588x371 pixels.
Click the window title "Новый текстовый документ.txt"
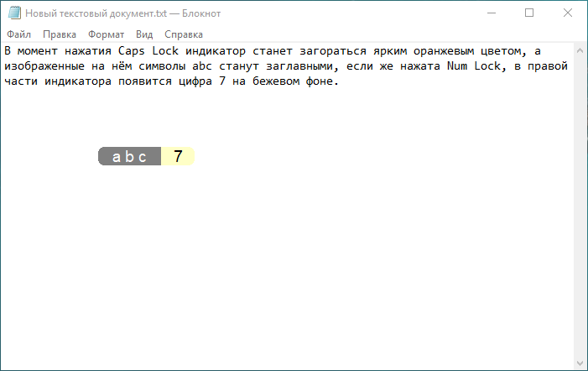coord(96,13)
